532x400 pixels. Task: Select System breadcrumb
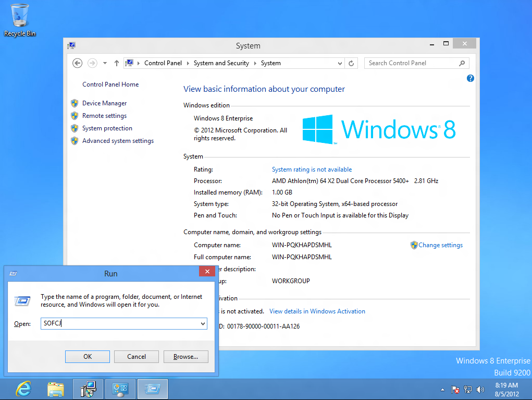(271, 63)
